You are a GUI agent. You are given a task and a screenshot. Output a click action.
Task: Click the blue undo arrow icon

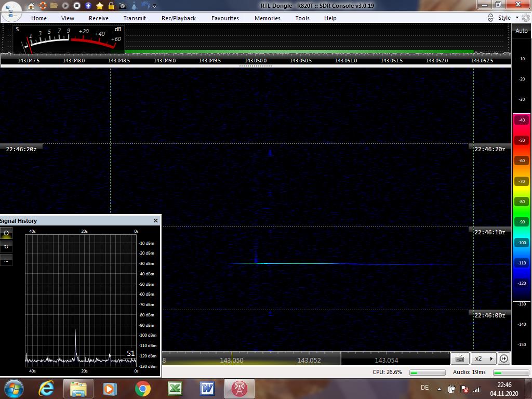(145, 6)
